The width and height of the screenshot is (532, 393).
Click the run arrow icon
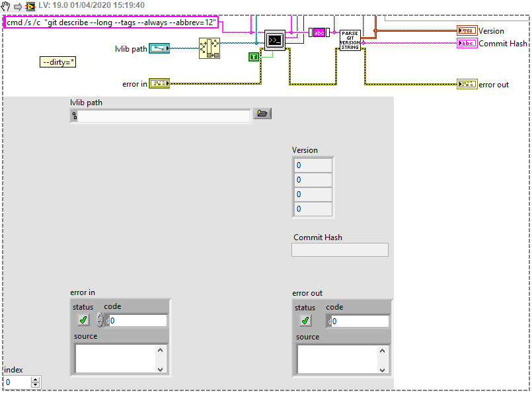click(x=18, y=7)
